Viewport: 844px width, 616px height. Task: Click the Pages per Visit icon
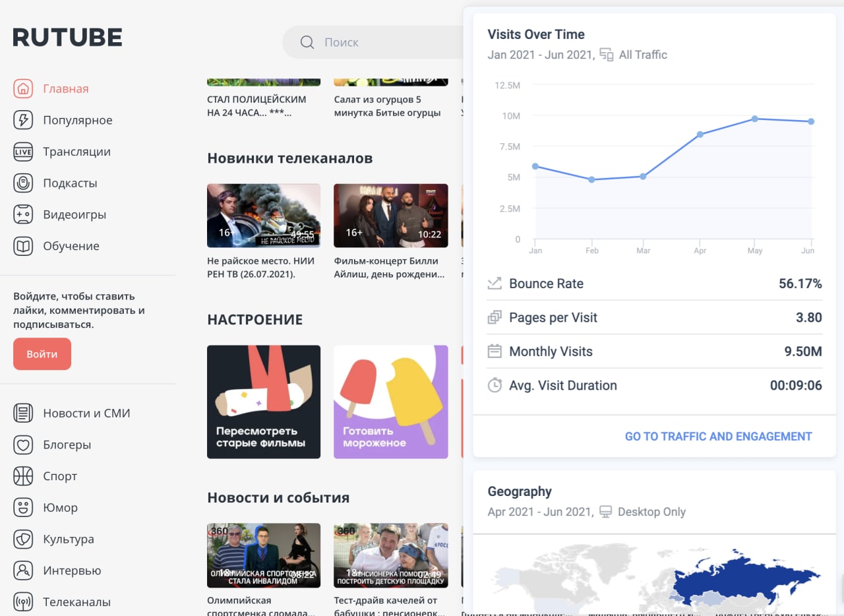495,317
